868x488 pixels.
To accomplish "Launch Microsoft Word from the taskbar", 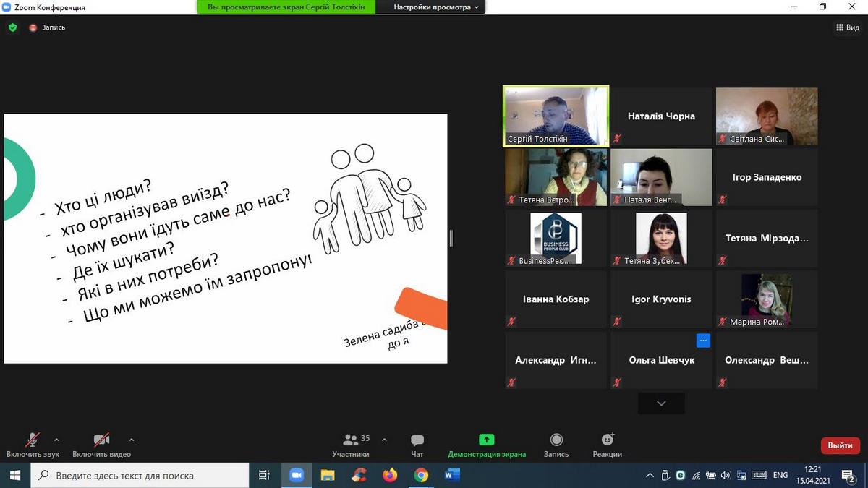I will click(x=453, y=475).
